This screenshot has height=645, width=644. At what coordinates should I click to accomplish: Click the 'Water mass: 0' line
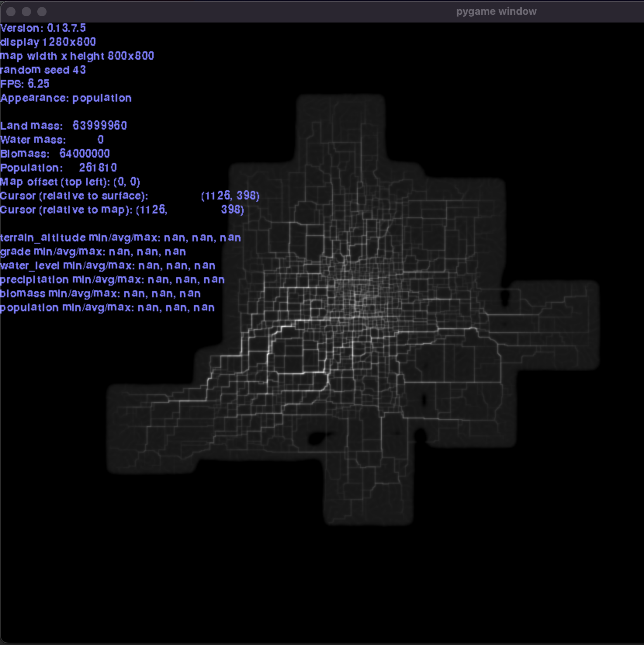point(52,140)
